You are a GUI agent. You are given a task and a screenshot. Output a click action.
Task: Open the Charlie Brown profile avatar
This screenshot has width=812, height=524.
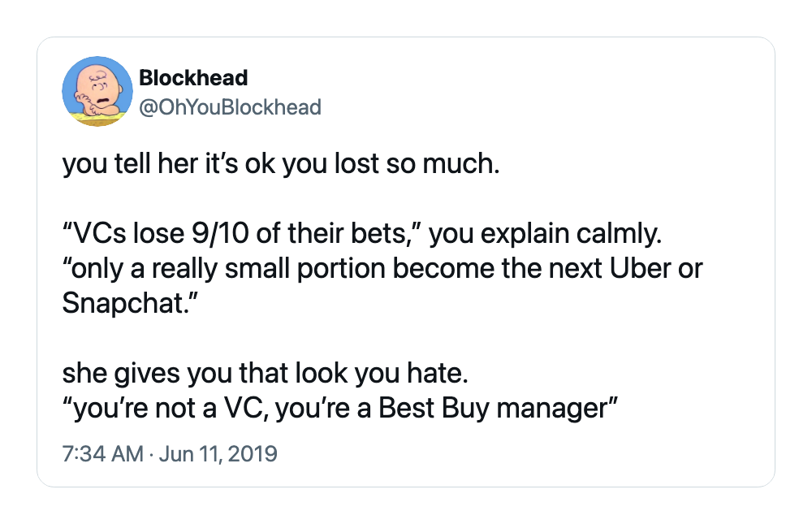coord(97,91)
